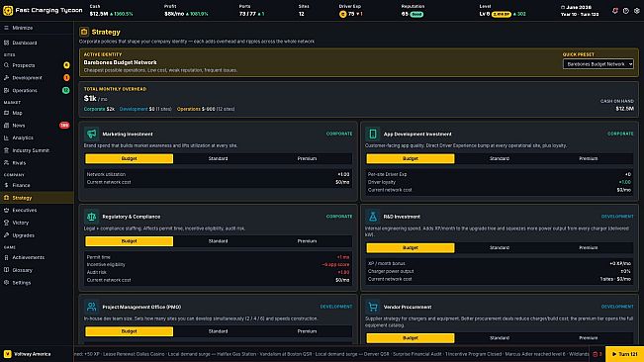644x362 pixels.
Task: Click the alerts counter icon near Turn button
Action: [x=598, y=354]
